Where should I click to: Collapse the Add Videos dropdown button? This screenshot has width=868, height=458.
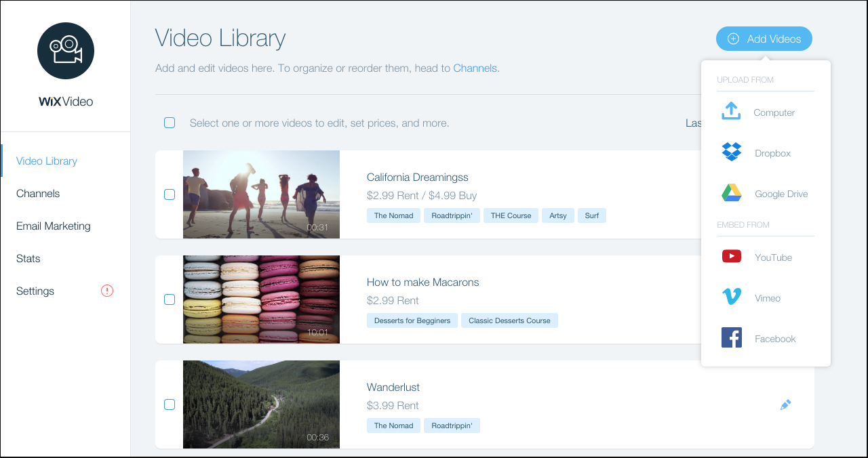pyautogui.click(x=764, y=39)
